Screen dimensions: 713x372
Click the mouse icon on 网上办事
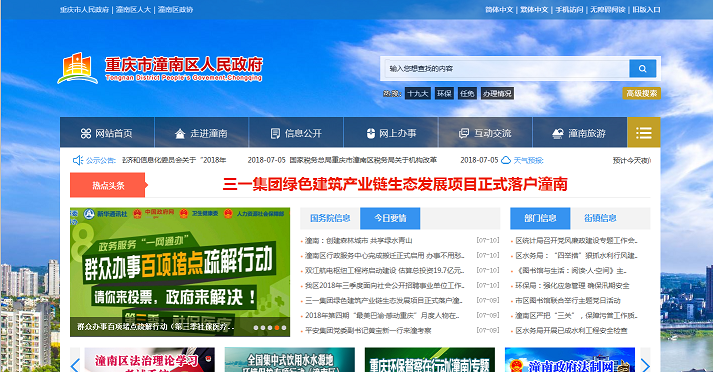(371, 133)
